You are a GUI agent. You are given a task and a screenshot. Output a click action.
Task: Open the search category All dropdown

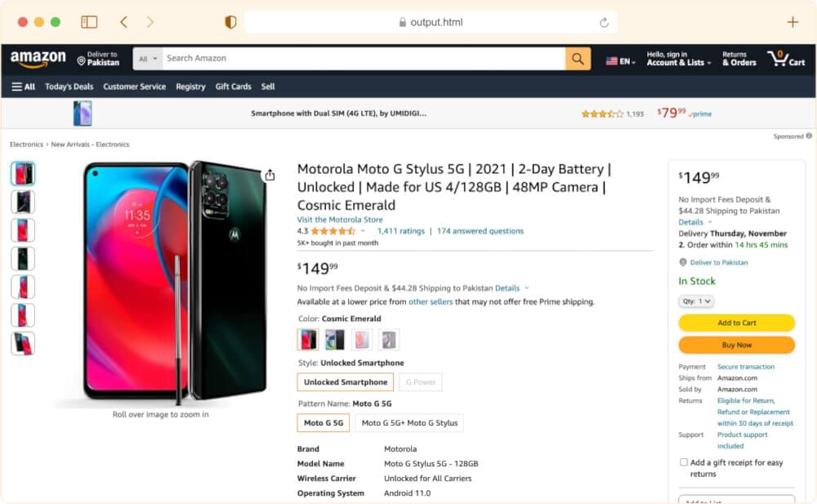[148, 59]
